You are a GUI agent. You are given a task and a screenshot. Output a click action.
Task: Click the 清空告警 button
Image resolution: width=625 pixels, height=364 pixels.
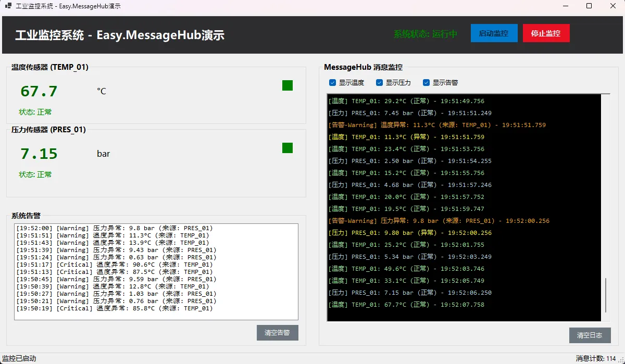[277, 333]
